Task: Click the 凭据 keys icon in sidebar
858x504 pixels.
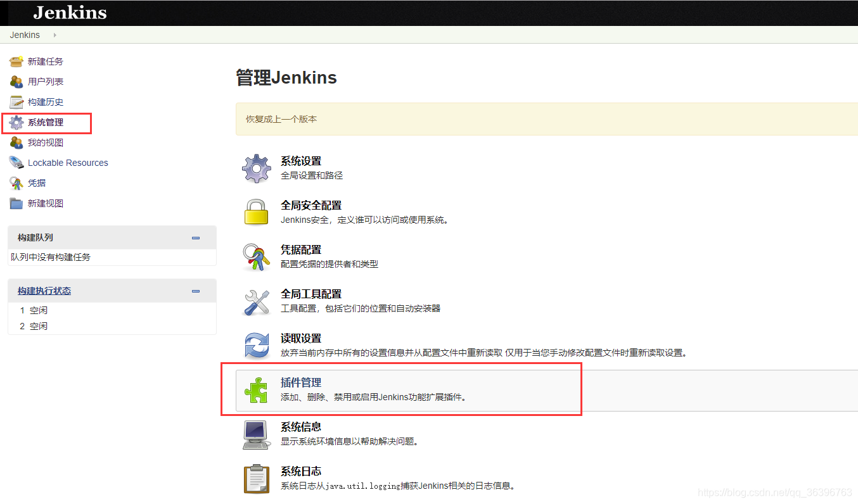Action: (16, 183)
